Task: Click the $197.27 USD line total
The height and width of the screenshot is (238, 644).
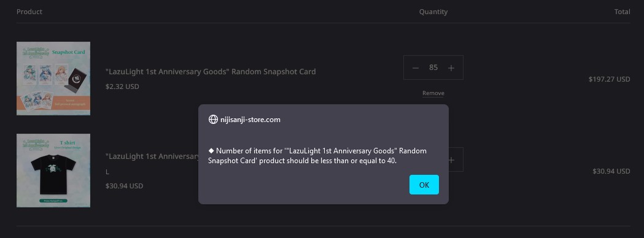Action: (x=609, y=79)
